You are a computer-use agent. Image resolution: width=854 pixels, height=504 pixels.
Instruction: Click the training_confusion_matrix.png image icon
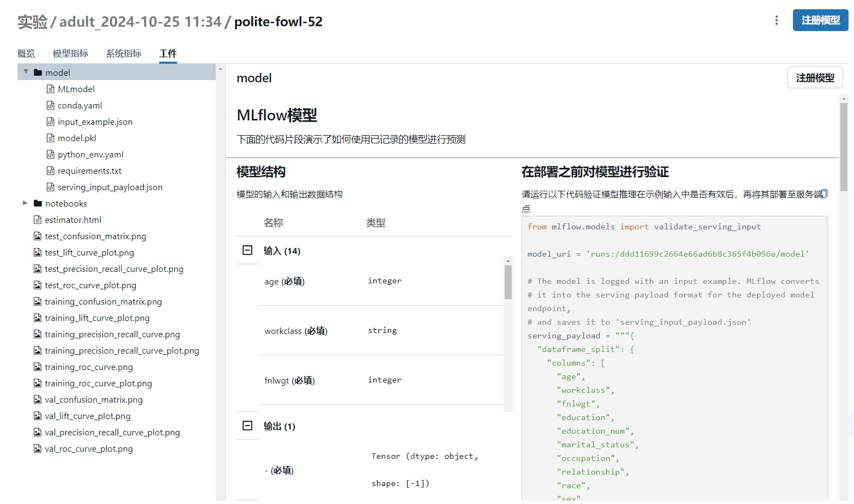click(x=38, y=301)
